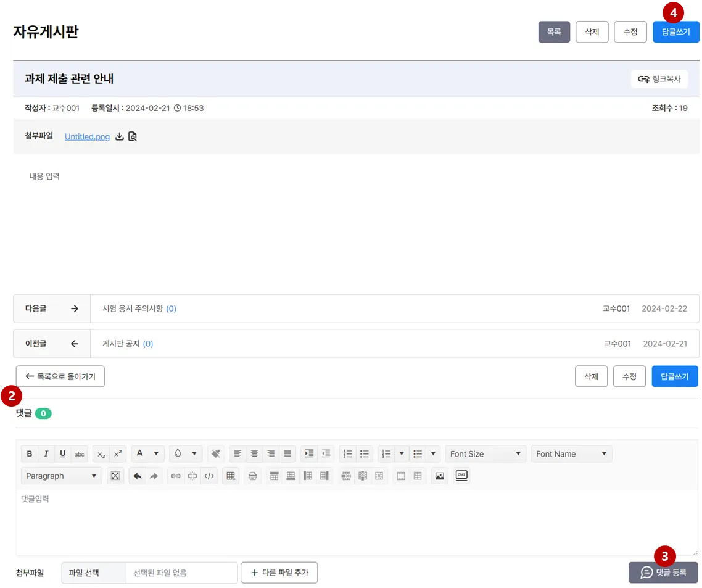Click the top 목록 button
Image resolution: width=702 pixels, height=588 pixels.
point(554,32)
